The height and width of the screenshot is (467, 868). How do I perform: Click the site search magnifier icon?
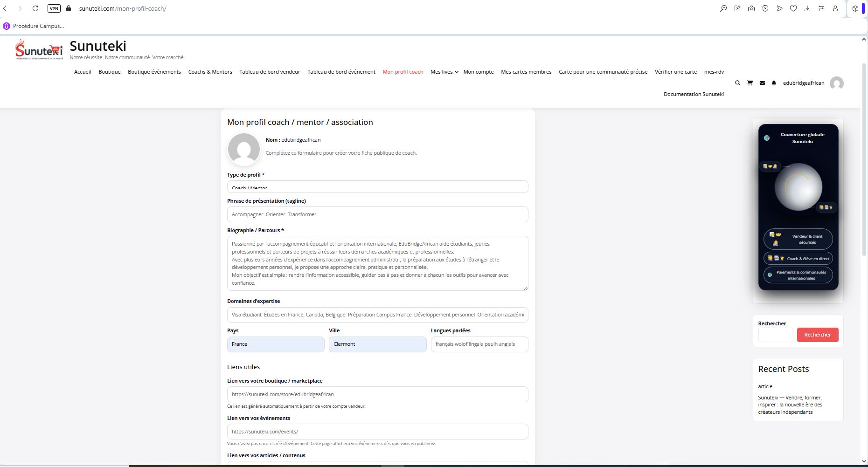737,83
